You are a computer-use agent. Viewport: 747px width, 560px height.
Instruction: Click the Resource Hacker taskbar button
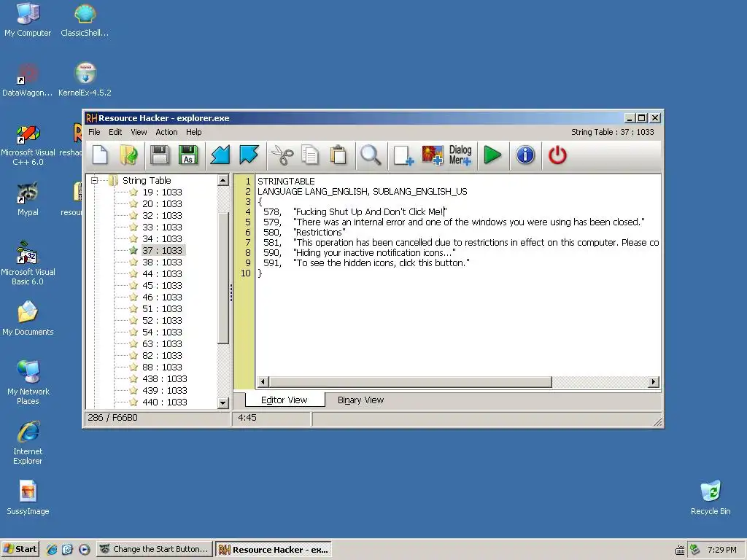pyautogui.click(x=273, y=550)
